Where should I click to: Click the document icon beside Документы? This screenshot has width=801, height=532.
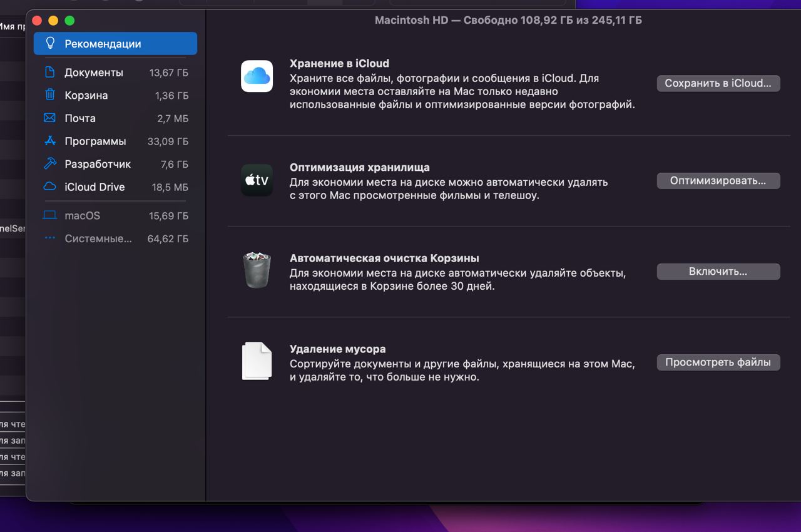point(50,73)
